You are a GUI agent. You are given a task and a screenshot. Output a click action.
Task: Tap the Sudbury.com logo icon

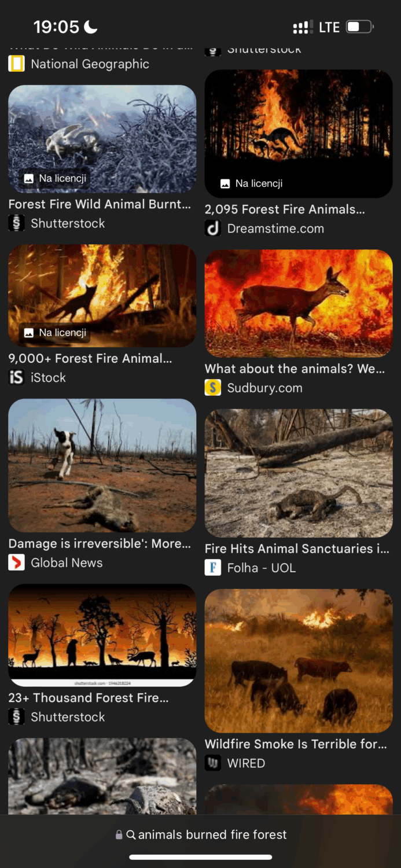click(213, 388)
